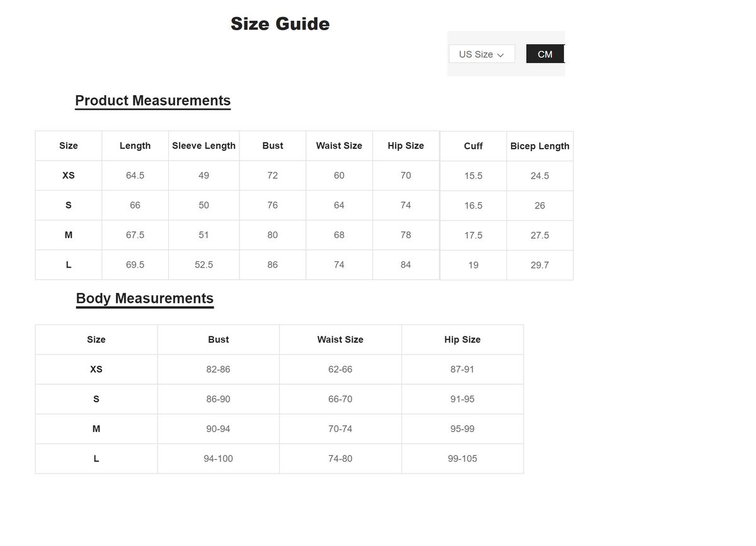The image size is (756, 546).
Task: Click the 82-86 bust range cell
Action: (x=218, y=369)
